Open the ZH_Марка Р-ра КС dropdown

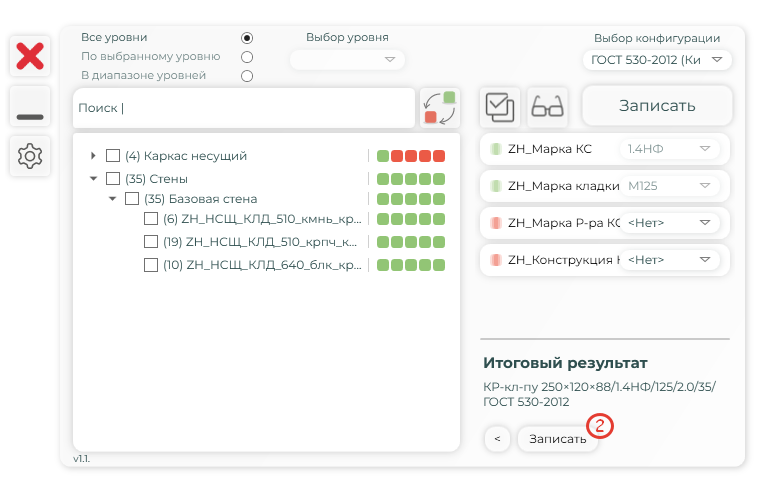click(x=669, y=223)
